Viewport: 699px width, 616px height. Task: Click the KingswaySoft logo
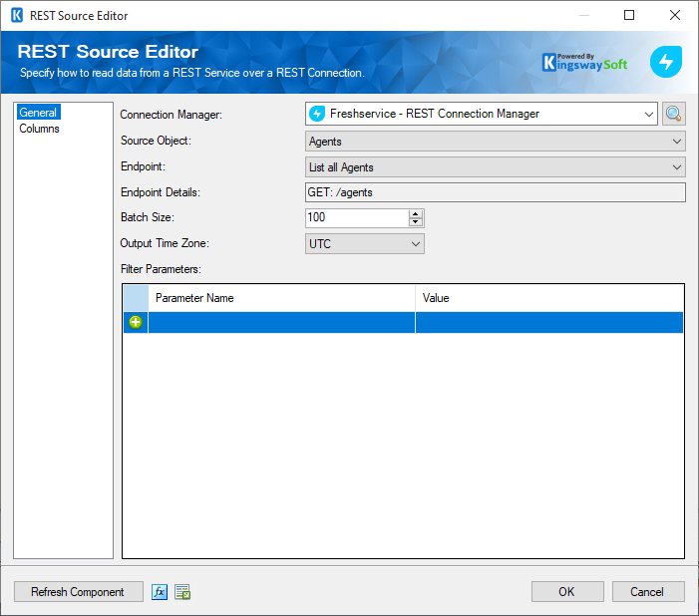[585, 63]
